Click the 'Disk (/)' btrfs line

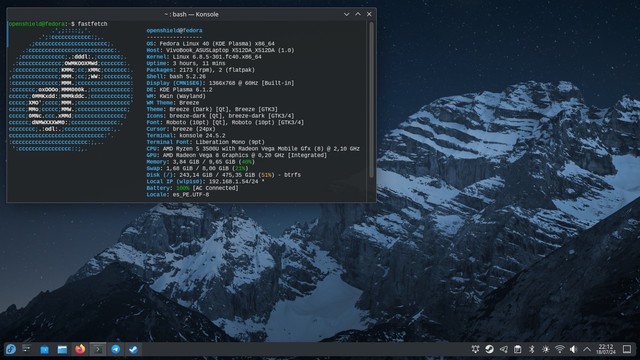click(x=224, y=175)
